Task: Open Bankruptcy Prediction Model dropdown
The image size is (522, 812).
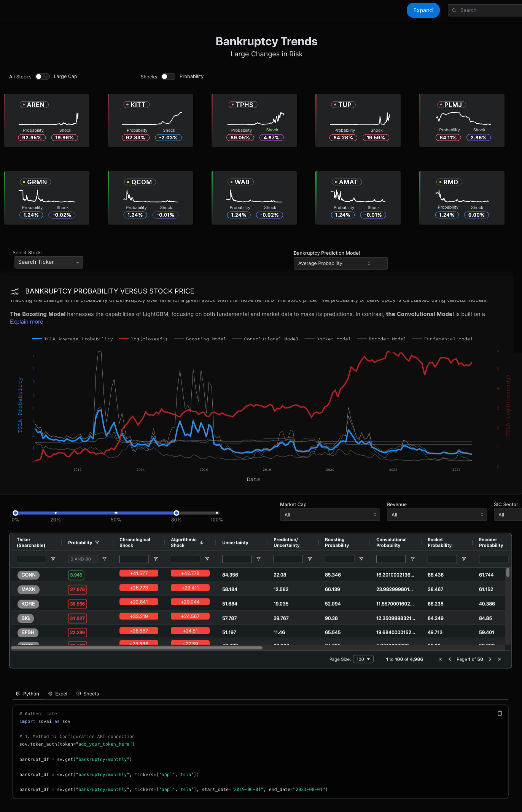Action: [x=340, y=263]
